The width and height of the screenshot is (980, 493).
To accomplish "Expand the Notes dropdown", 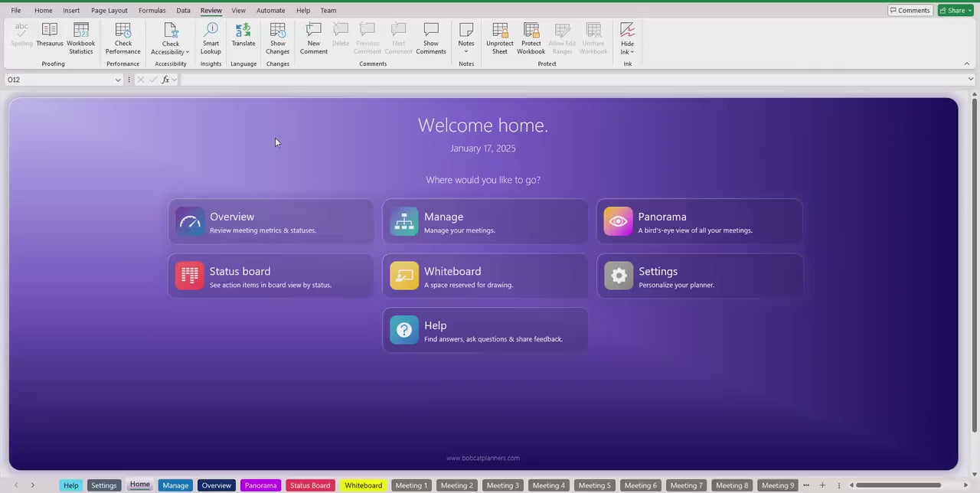I will coord(466,51).
